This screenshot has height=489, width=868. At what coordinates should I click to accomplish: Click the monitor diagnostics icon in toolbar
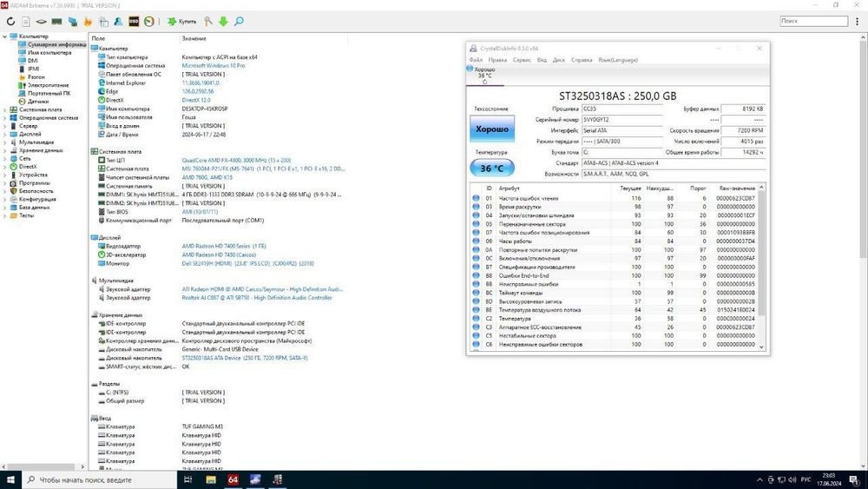click(x=73, y=22)
